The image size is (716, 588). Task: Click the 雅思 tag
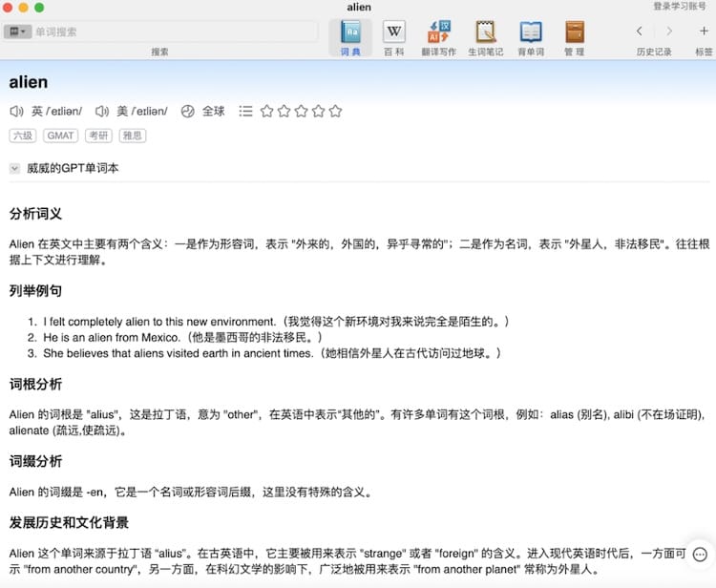point(133,136)
